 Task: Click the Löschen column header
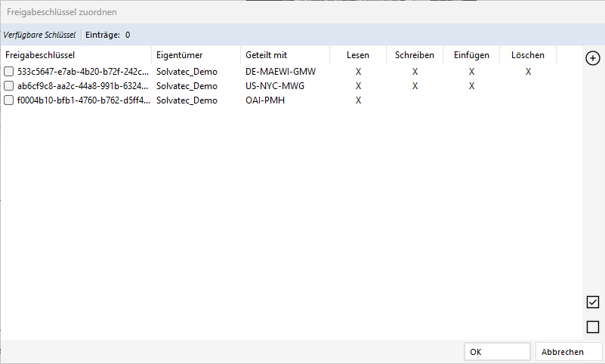tap(528, 55)
